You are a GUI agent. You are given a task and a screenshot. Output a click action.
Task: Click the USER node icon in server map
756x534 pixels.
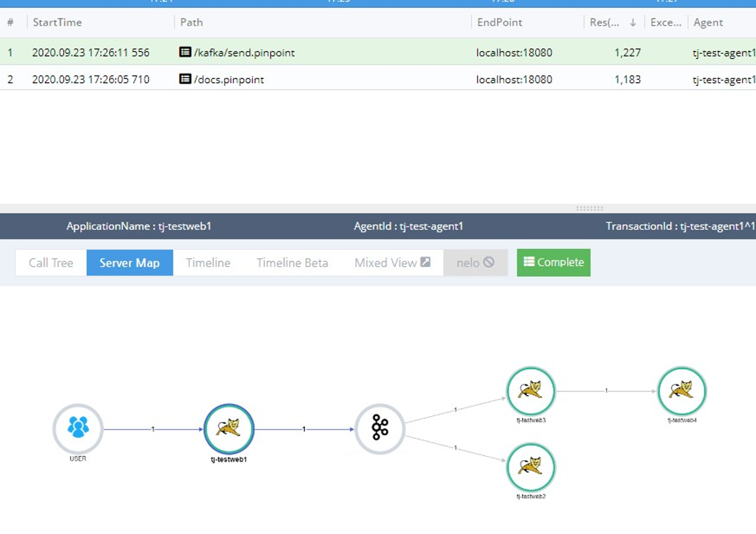click(78, 429)
